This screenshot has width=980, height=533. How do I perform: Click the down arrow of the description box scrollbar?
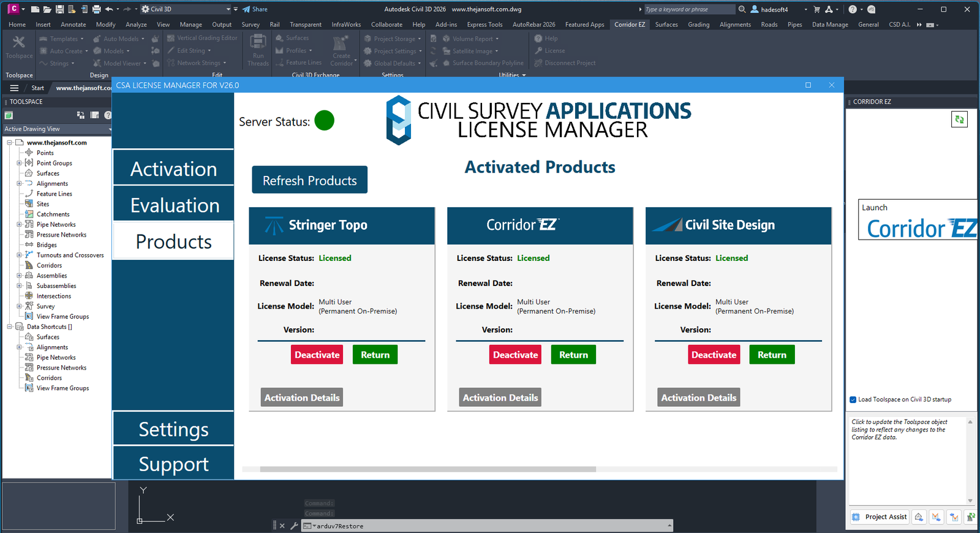970,501
